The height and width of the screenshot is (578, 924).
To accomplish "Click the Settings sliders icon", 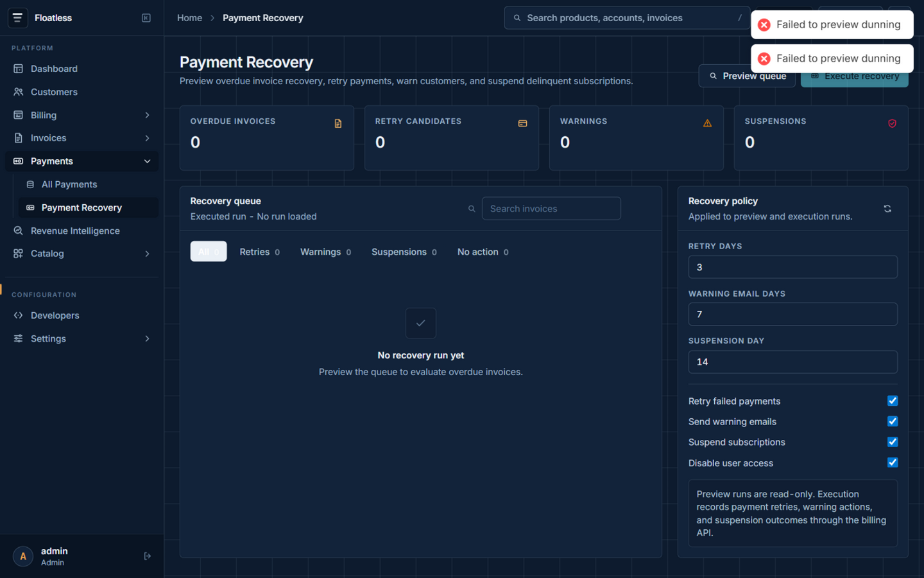I will pyautogui.click(x=18, y=338).
